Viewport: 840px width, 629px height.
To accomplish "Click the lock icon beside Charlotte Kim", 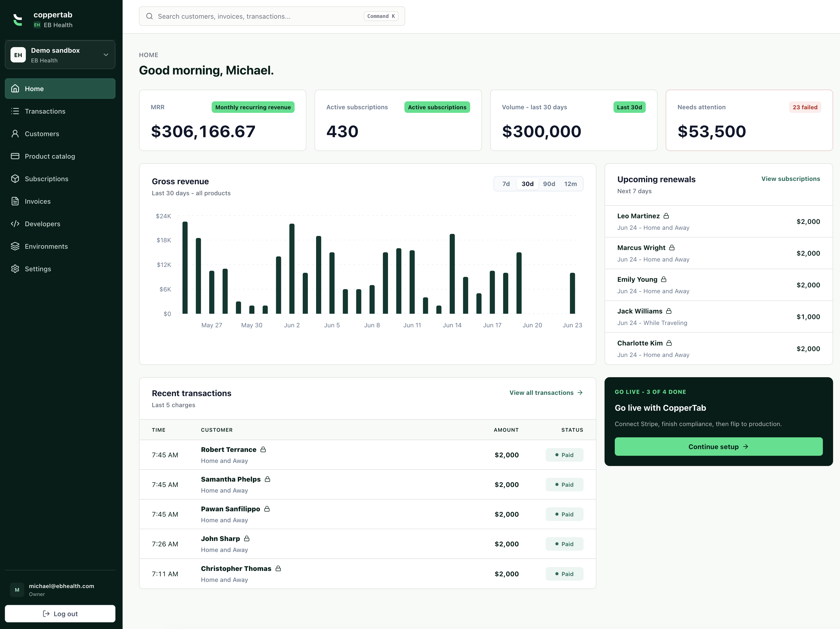I will (669, 343).
